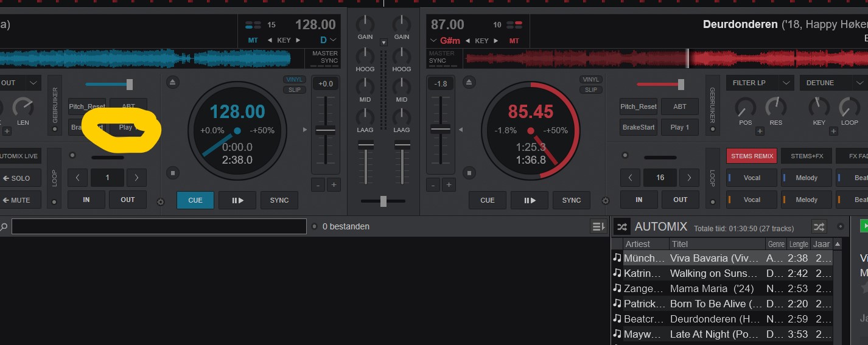
Task: Click the red deck BrakeStart button
Action: [639, 127]
